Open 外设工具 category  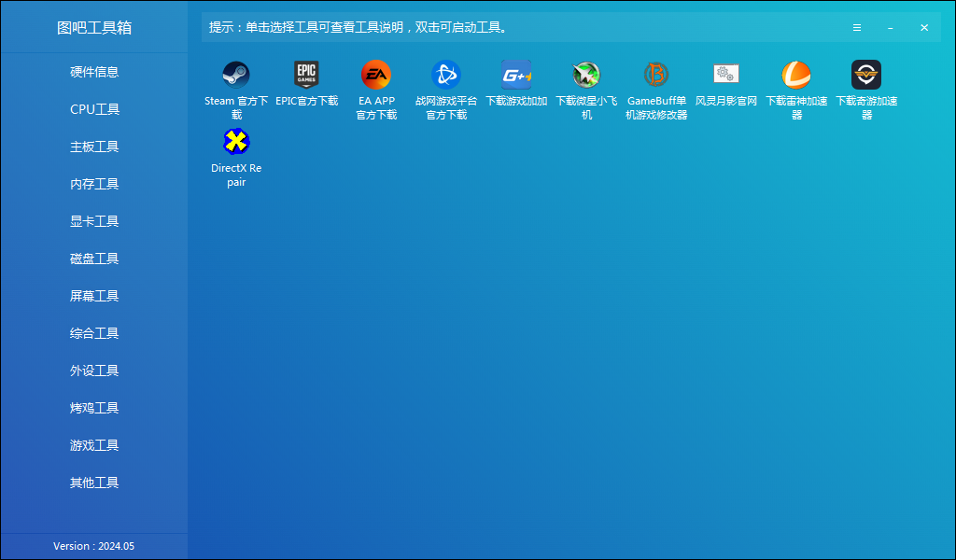94,371
